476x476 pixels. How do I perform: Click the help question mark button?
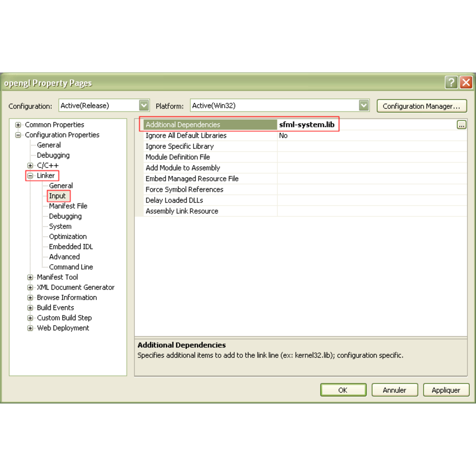[x=451, y=82]
